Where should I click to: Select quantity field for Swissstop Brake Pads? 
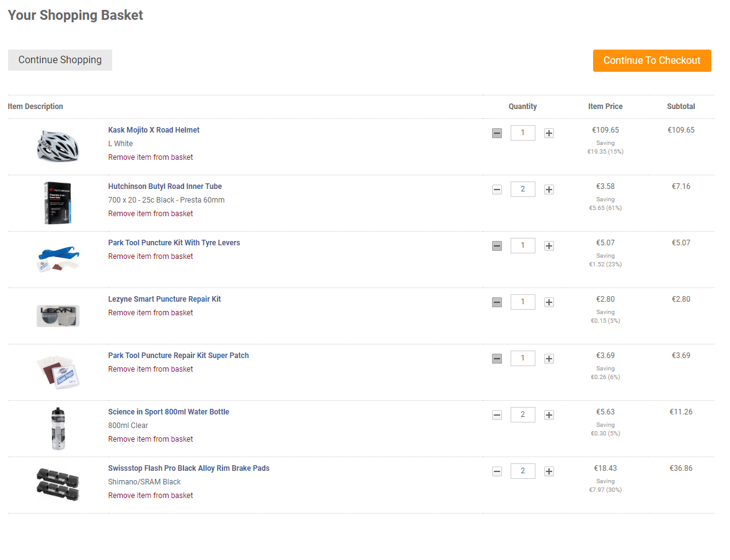523,471
